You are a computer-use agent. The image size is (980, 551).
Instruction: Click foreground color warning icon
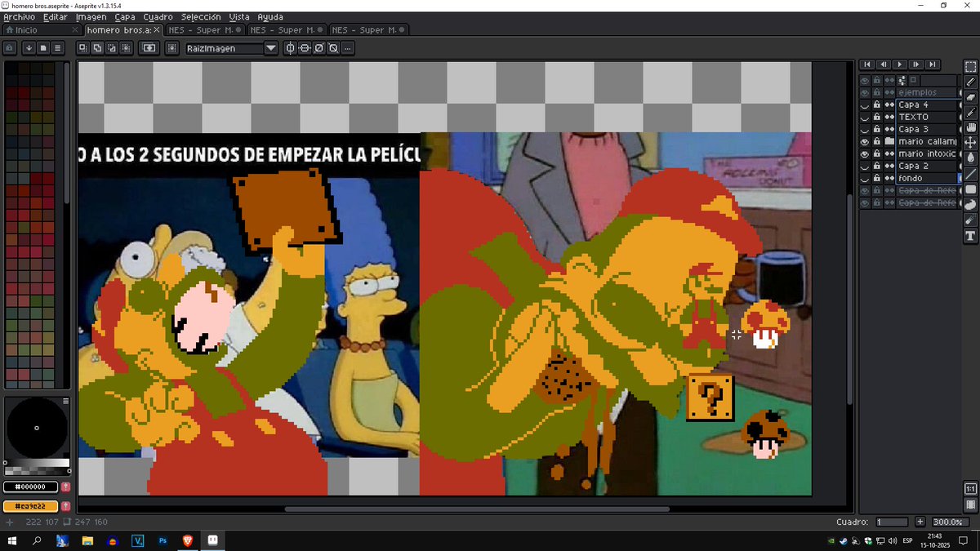click(x=65, y=487)
